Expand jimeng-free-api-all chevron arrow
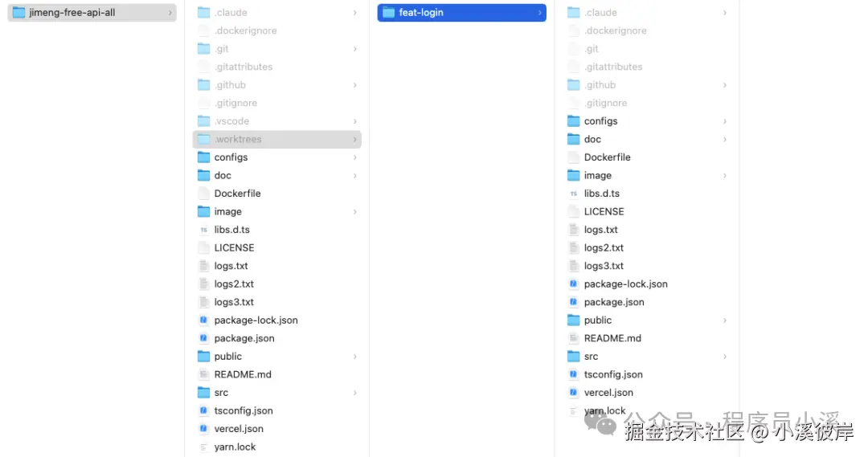868x457 pixels. pos(170,12)
